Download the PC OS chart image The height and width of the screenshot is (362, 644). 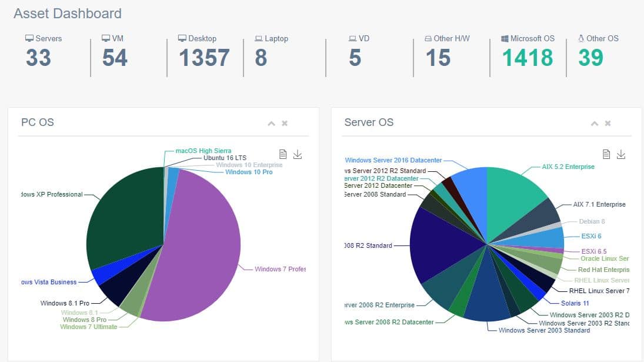298,154
